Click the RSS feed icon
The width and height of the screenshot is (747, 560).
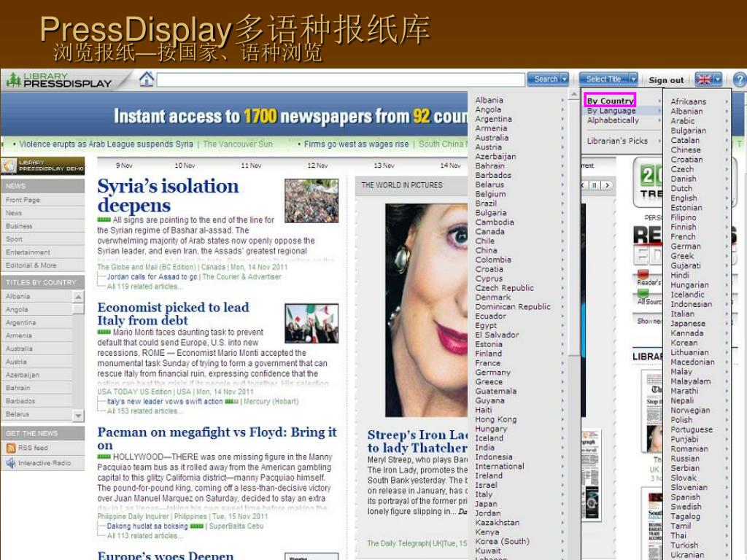coord(10,448)
